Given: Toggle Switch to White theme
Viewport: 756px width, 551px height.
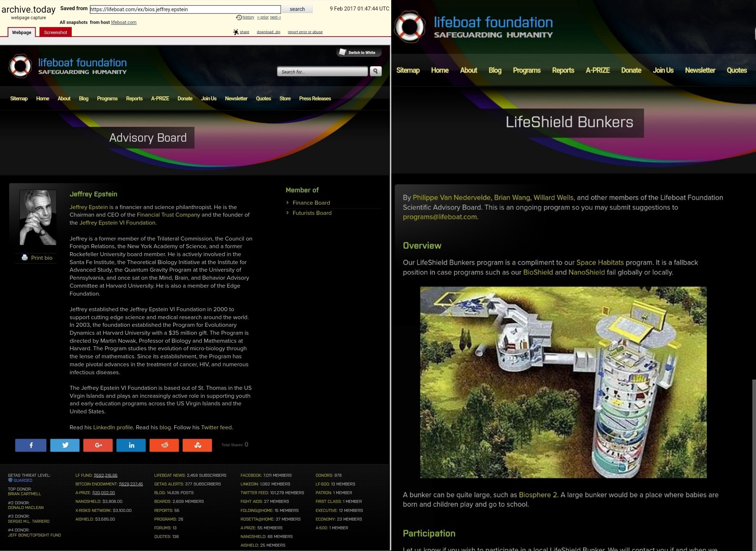Looking at the screenshot, I should coord(358,53).
